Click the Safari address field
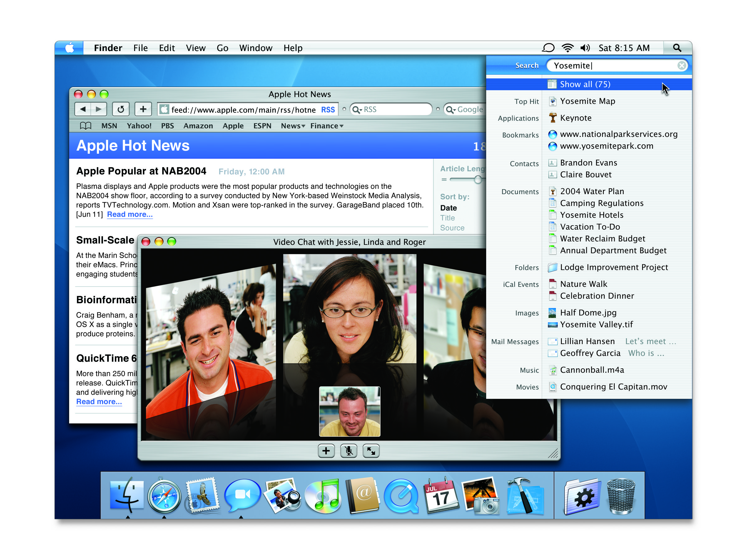Image resolution: width=747 pixels, height=560 pixels. coord(248,110)
